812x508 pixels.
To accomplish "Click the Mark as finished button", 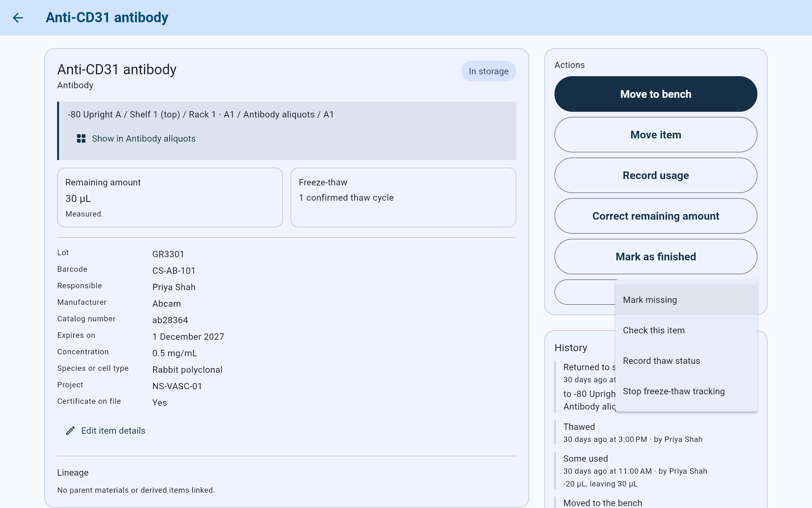I will point(656,257).
